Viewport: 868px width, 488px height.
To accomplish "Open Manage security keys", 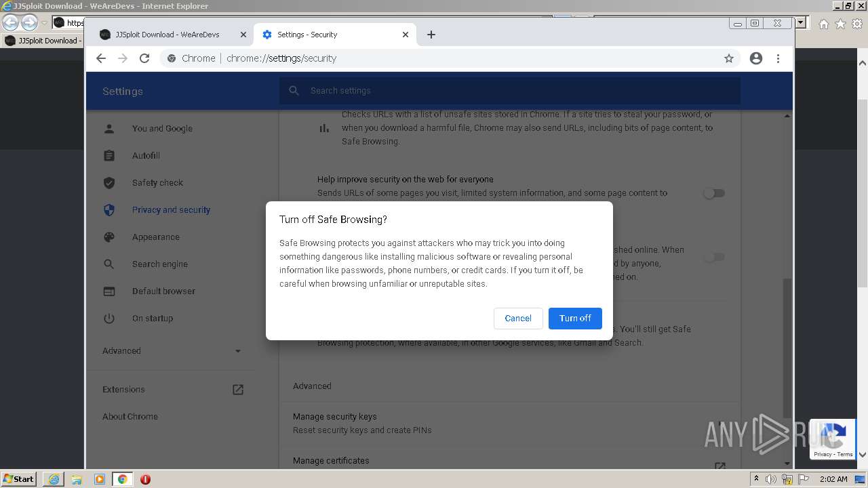I will [510, 423].
